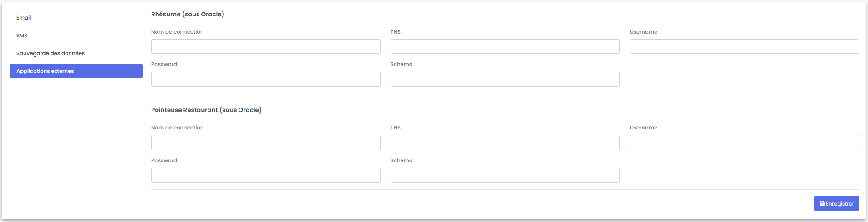Select the Applications externes menu item
This screenshot has height=222, width=868.
point(76,71)
